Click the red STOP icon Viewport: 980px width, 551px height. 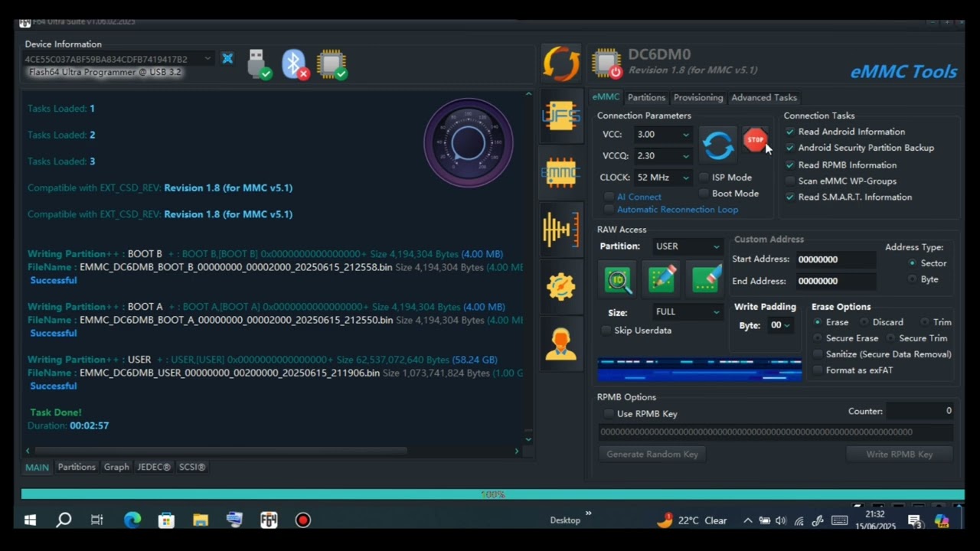click(755, 140)
